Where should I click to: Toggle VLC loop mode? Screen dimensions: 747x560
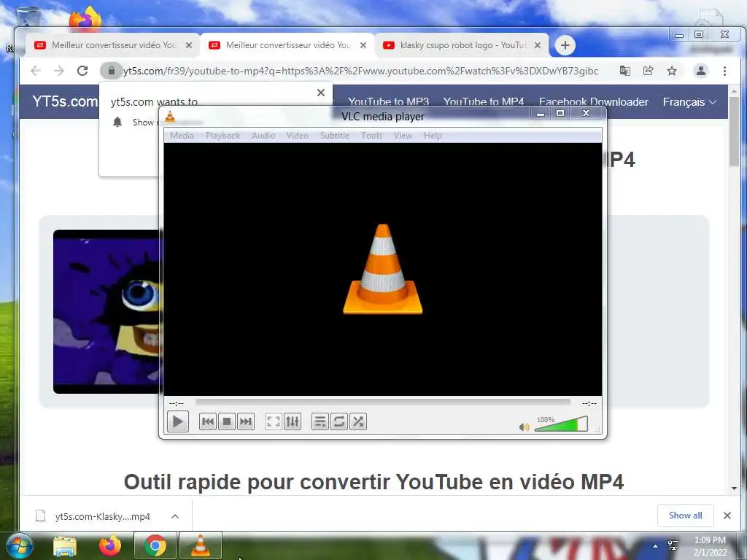[x=338, y=421]
